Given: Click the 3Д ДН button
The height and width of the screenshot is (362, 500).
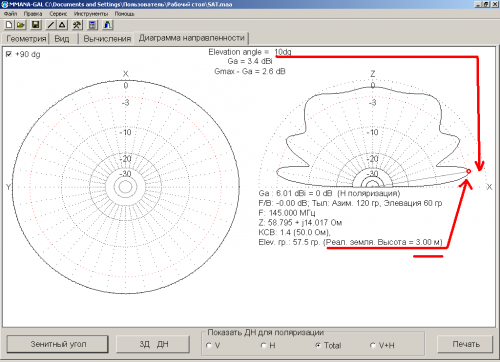Looking at the screenshot, I should [x=153, y=344].
